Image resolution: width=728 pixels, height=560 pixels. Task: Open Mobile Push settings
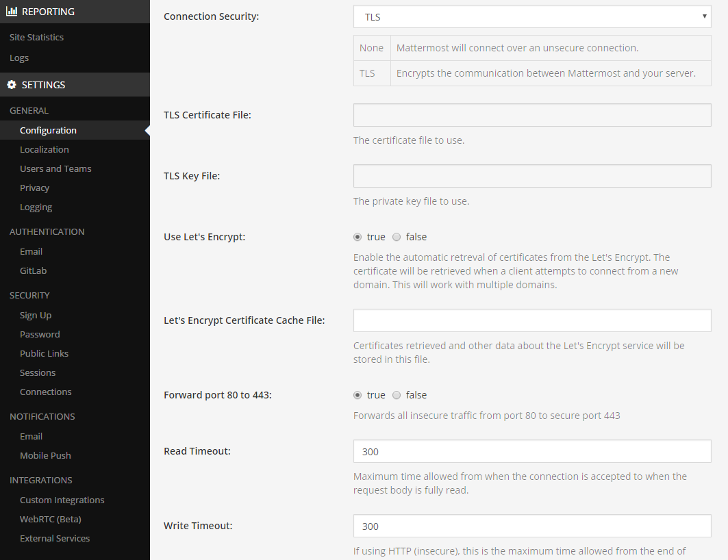click(x=45, y=456)
